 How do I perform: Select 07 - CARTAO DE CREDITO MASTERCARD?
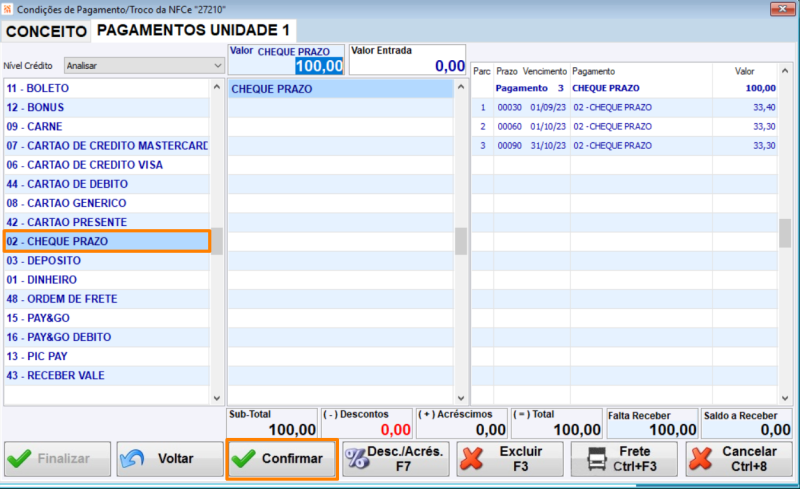pos(107,145)
